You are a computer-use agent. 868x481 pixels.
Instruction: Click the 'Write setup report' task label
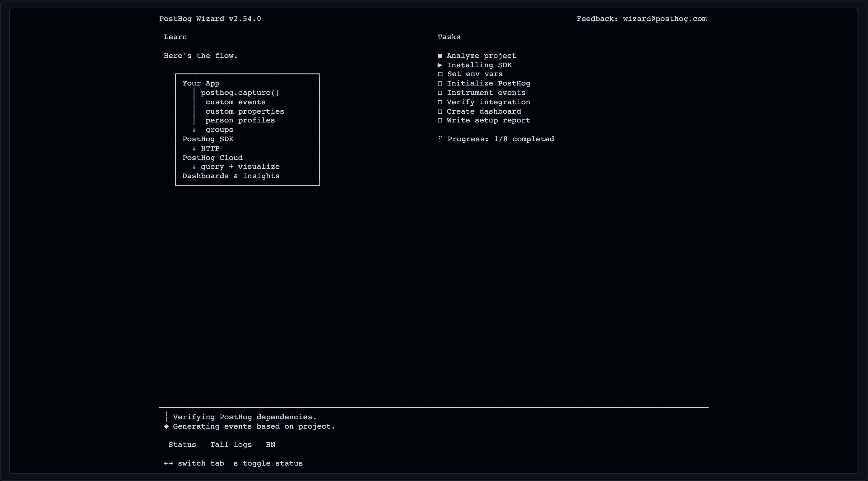pyautogui.click(x=488, y=121)
